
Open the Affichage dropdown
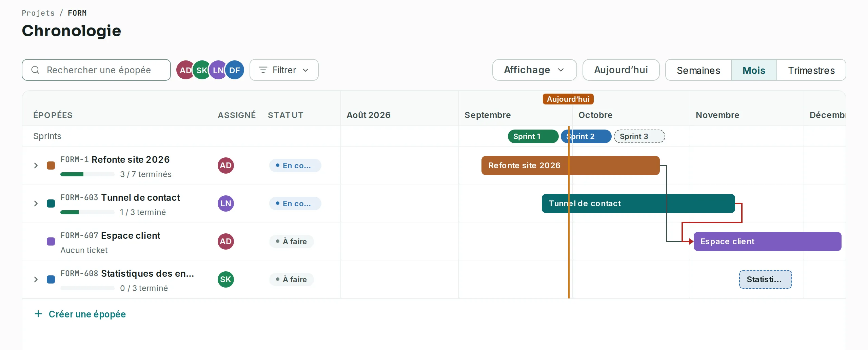tap(534, 70)
